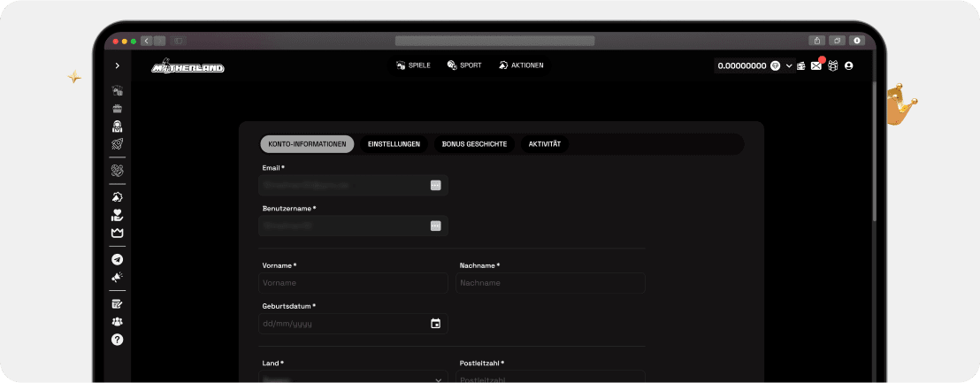980x383 pixels.
Task: Switch to the Einstellungen tab
Action: point(394,144)
